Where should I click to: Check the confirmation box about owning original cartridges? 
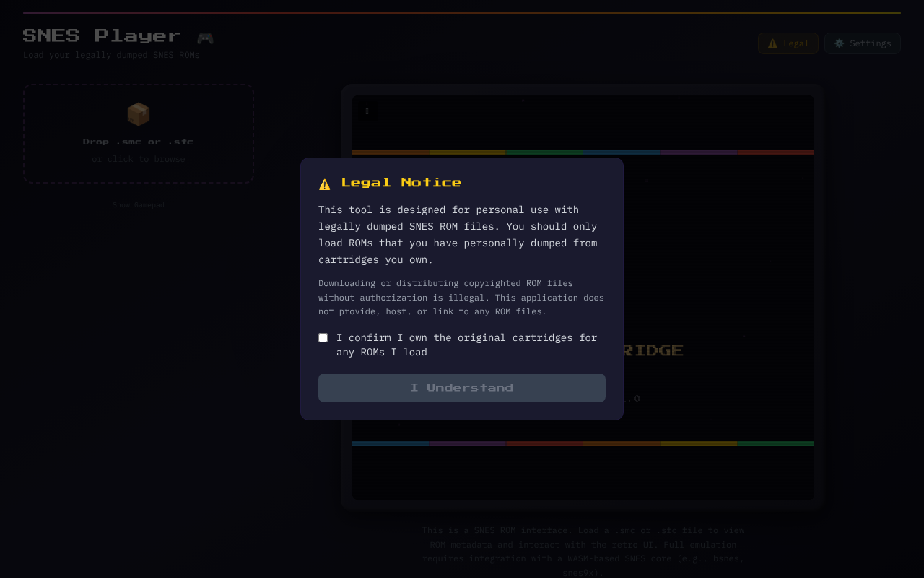coord(323,337)
